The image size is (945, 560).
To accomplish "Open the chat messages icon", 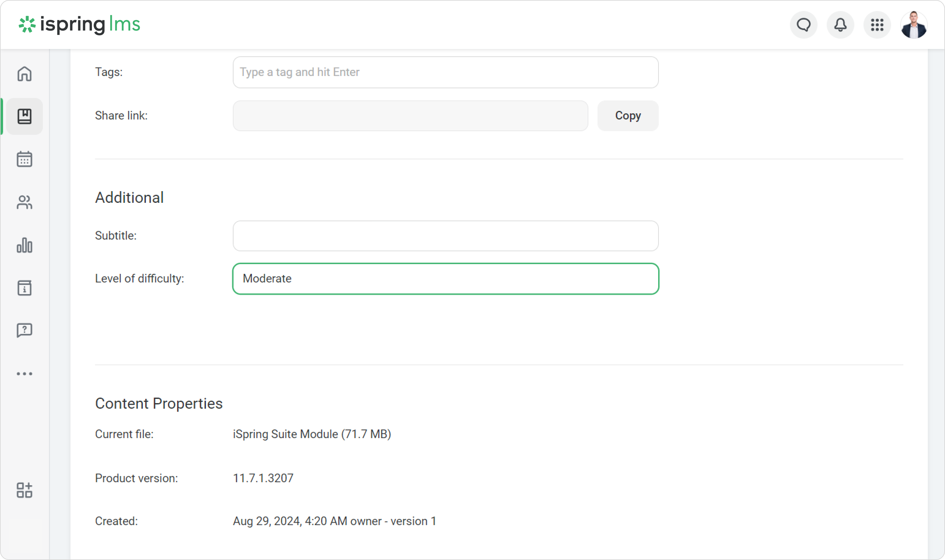I will pos(803,25).
